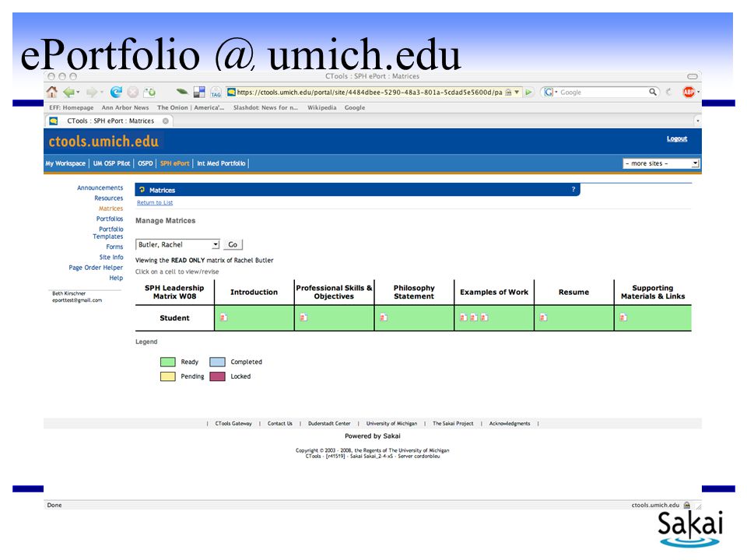The width and height of the screenshot is (747, 560).
Task: Click the Forward arrow in the toolbar
Action: (x=92, y=92)
